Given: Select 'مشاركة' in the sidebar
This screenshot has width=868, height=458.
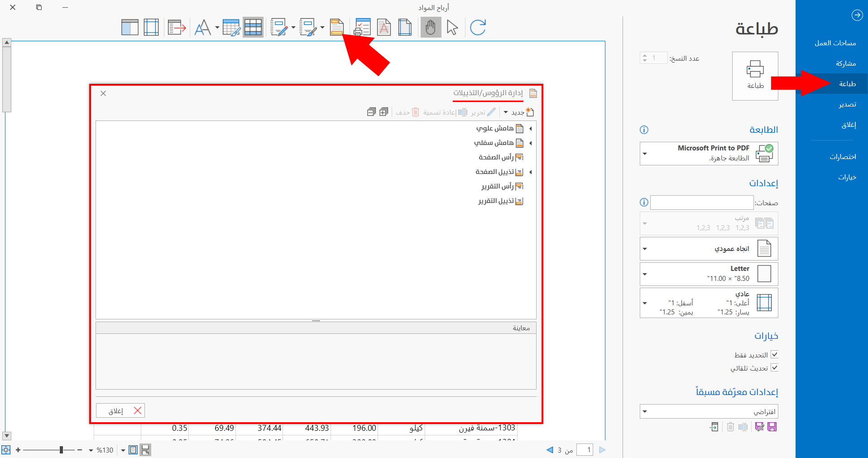Looking at the screenshot, I should [x=846, y=63].
